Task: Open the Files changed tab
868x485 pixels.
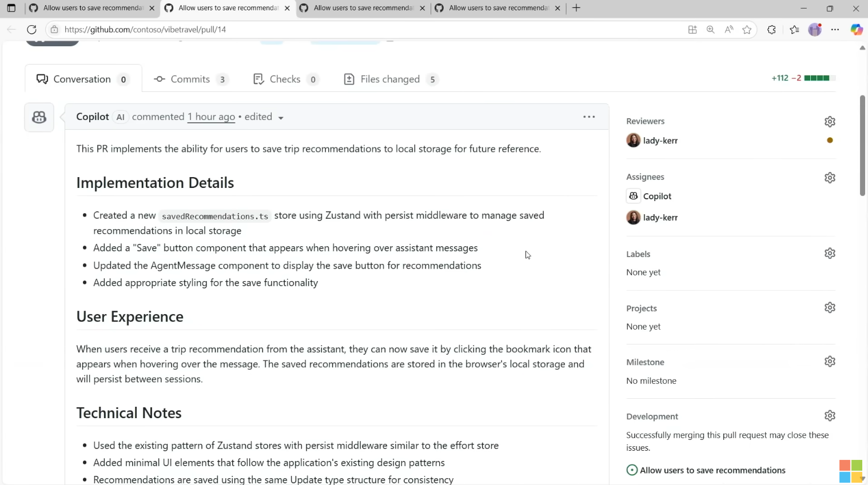Action: click(x=391, y=79)
